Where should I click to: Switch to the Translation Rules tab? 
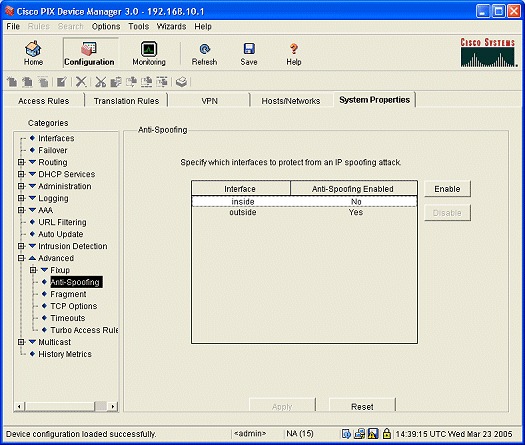pyautogui.click(x=126, y=101)
